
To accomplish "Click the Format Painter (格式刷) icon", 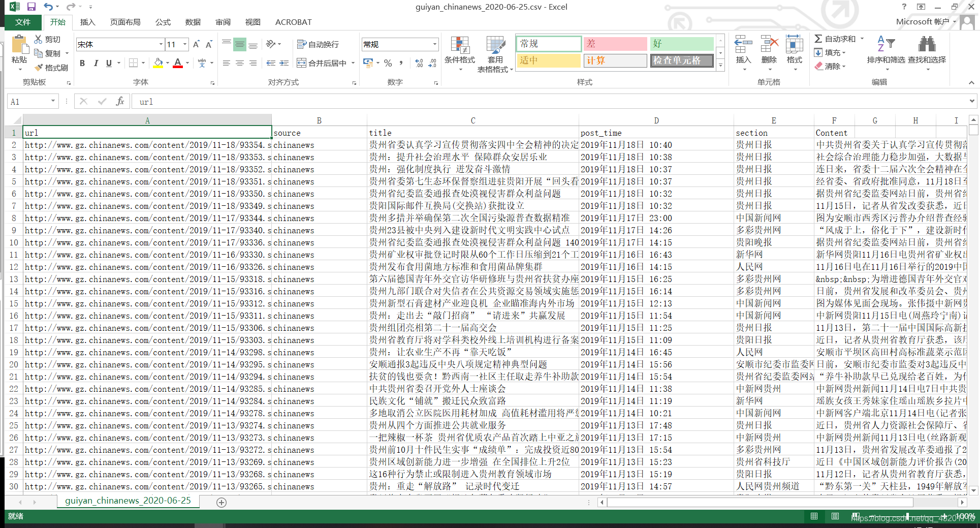I will pos(38,67).
